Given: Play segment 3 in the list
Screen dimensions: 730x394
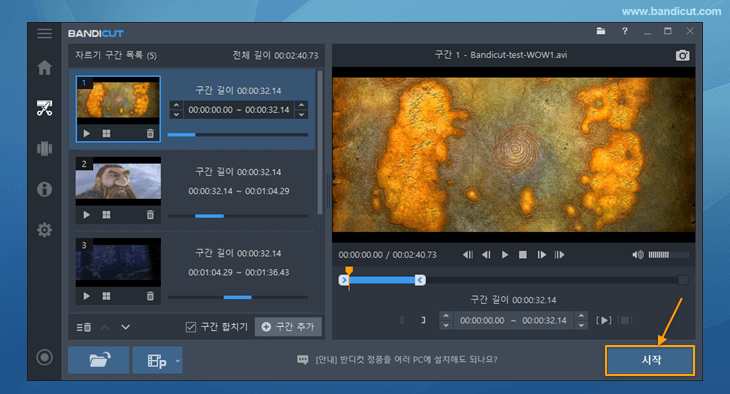Looking at the screenshot, I should [87, 296].
